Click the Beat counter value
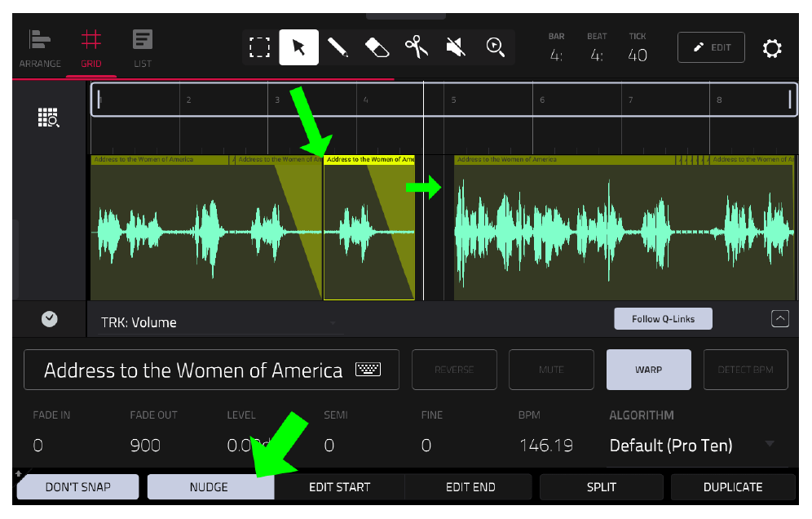 597,55
